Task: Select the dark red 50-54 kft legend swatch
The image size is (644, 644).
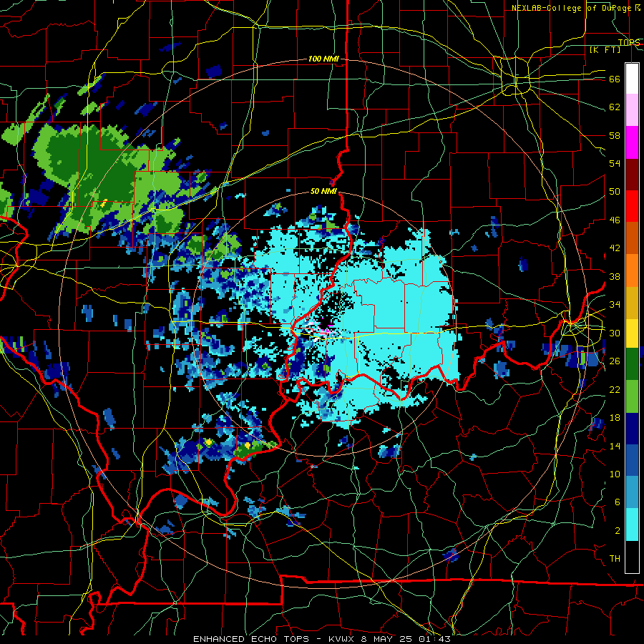Action: pyautogui.click(x=632, y=175)
